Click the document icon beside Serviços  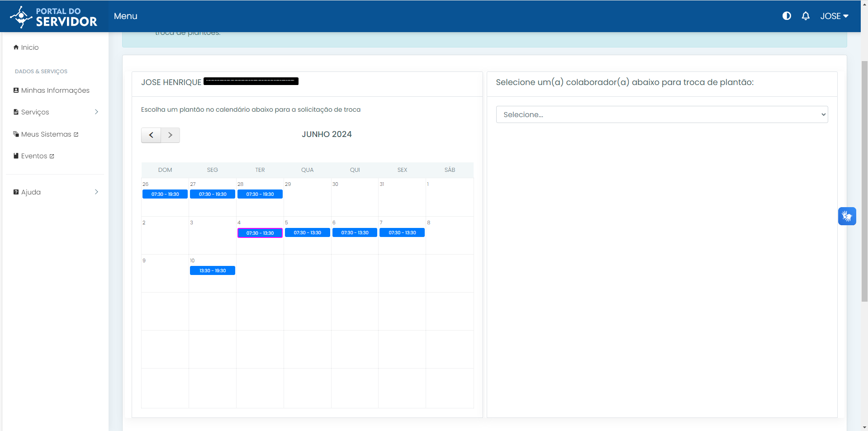pyautogui.click(x=16, y=112)
